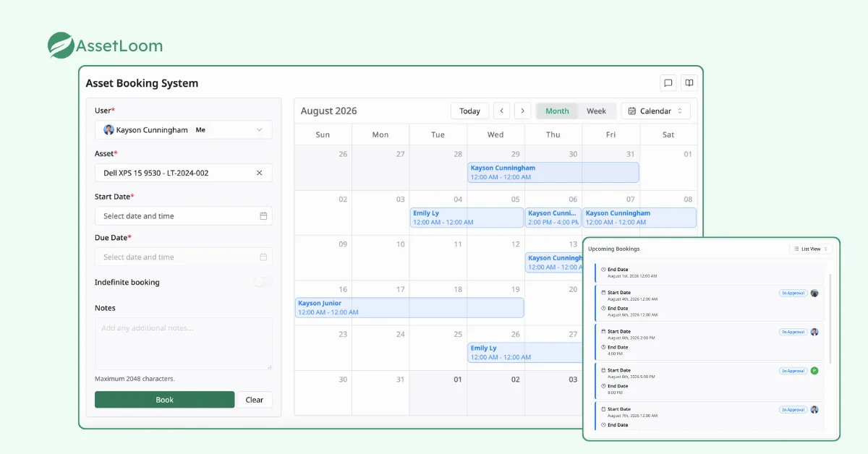Viewport: 868px width, 454px height.
Task: Go to next month with right chevron
Action: [522, 111]
